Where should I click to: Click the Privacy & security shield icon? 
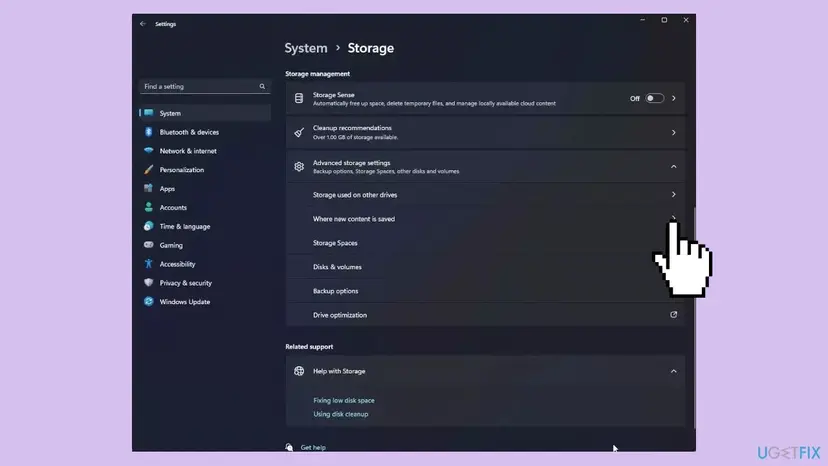tap(148, 283)
